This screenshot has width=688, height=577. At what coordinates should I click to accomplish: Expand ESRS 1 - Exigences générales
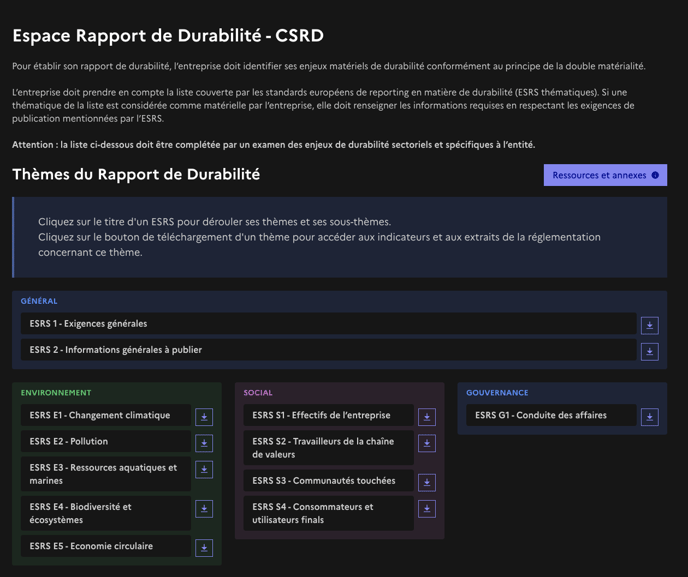pyautogui.click(x=88, y=324)
